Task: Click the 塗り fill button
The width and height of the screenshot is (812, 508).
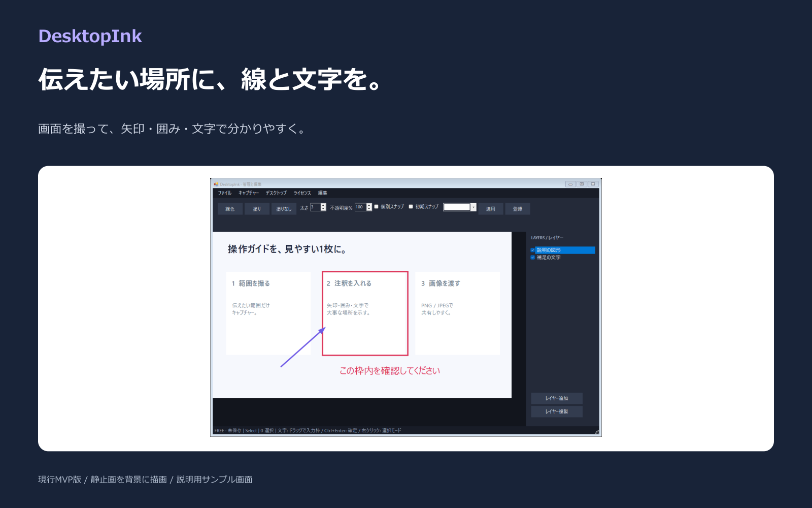Action: click(257, 209)
